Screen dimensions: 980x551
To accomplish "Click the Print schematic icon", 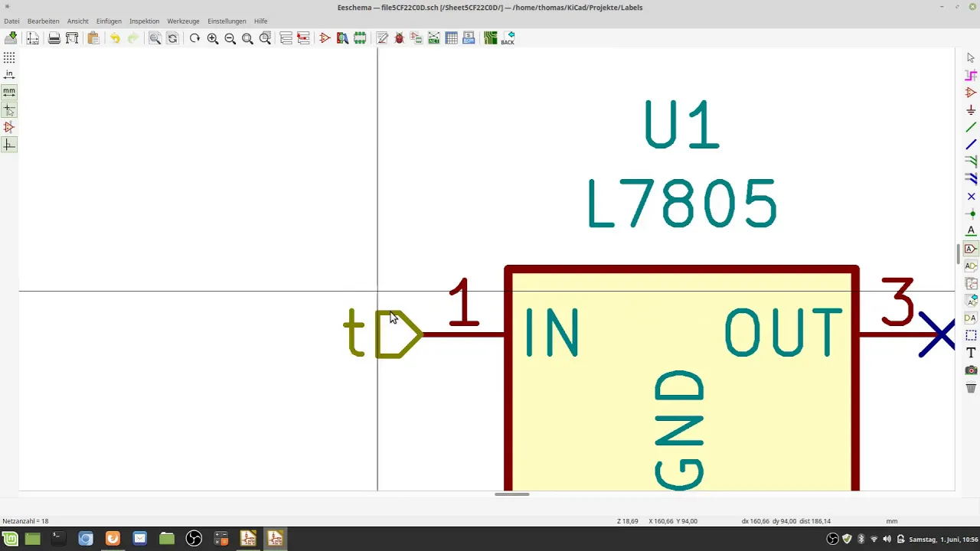I will 54,38.
